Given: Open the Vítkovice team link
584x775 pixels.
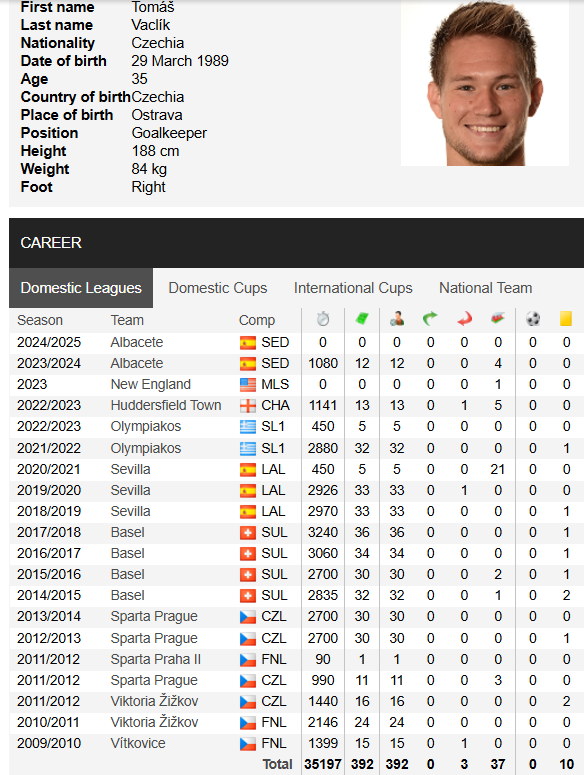Looking at the screenshot, I should tap(138, 743).
